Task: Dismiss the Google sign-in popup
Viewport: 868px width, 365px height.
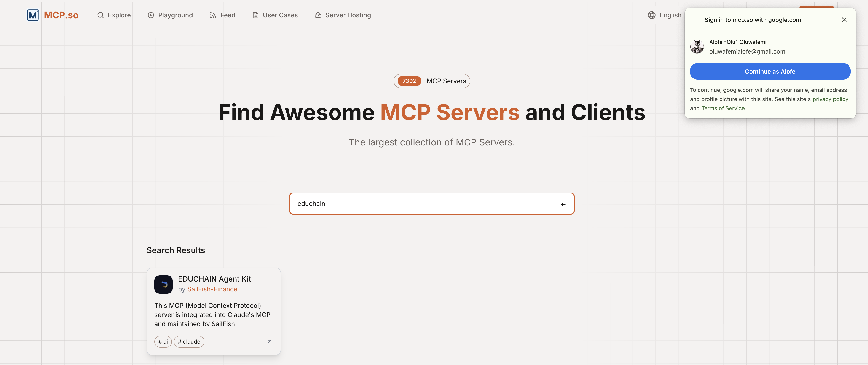Action: click(844, 20)
